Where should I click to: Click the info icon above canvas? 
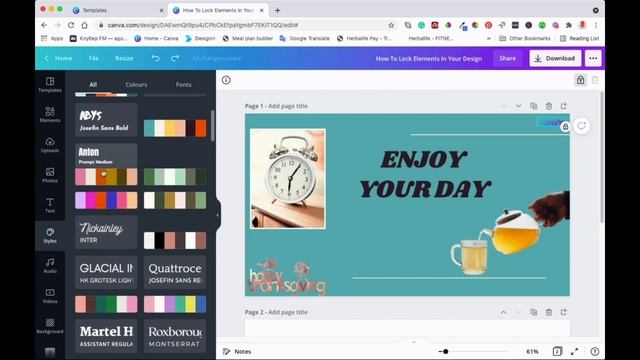(226, 80)
